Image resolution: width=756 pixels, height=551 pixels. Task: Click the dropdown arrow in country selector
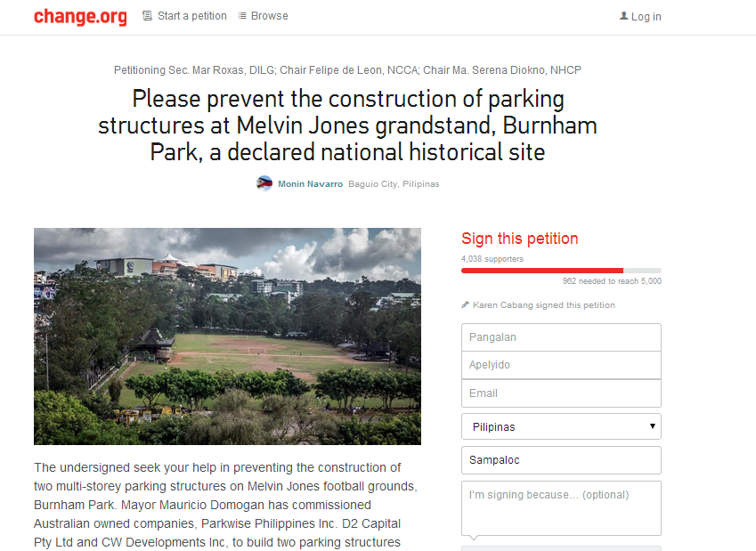[x=653, y=426]
